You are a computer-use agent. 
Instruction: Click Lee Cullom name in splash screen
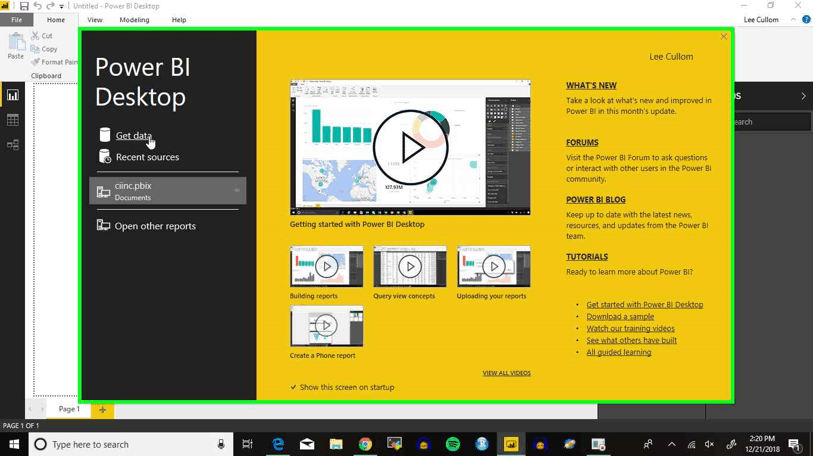point(671,57)
